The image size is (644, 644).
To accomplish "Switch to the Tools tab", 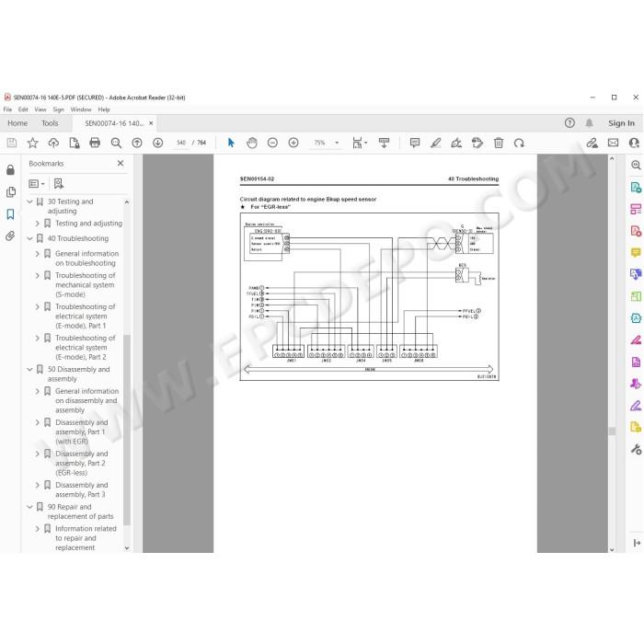I will click(x=50, y=123).
